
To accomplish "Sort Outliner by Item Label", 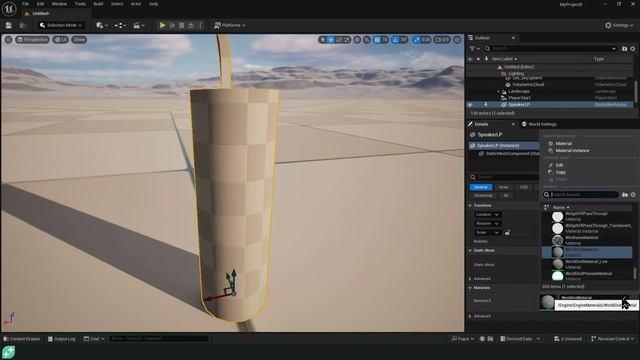I will tap(504, 59).
